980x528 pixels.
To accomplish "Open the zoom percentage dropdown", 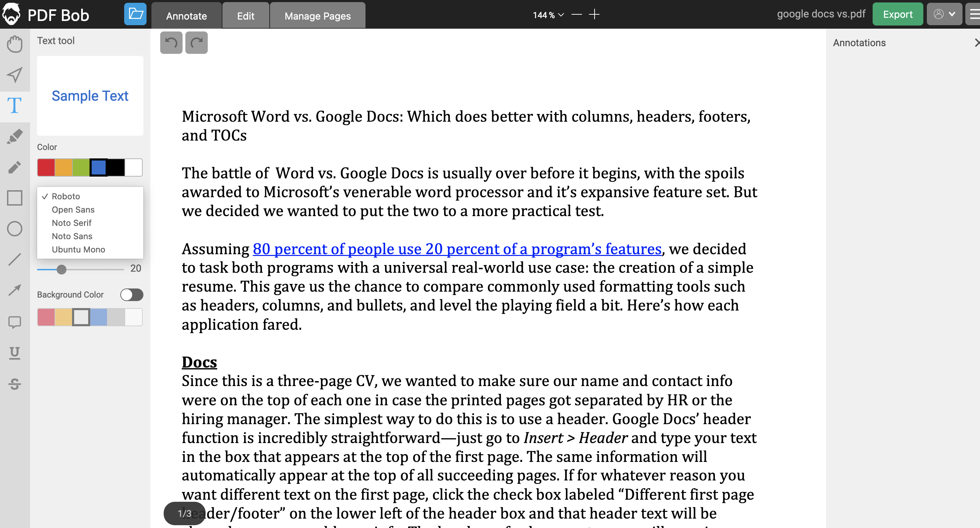I will 548,15.
